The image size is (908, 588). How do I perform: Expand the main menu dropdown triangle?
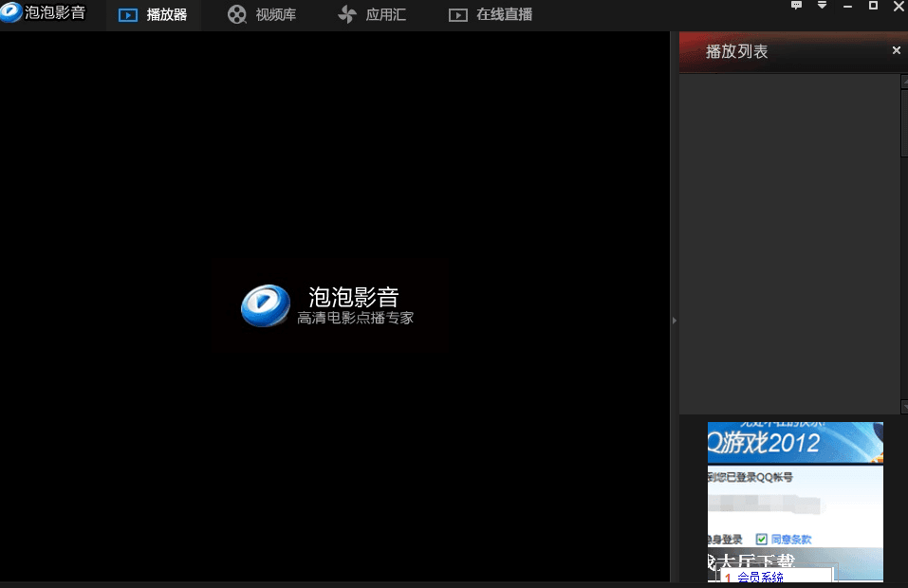pos(822,6)
